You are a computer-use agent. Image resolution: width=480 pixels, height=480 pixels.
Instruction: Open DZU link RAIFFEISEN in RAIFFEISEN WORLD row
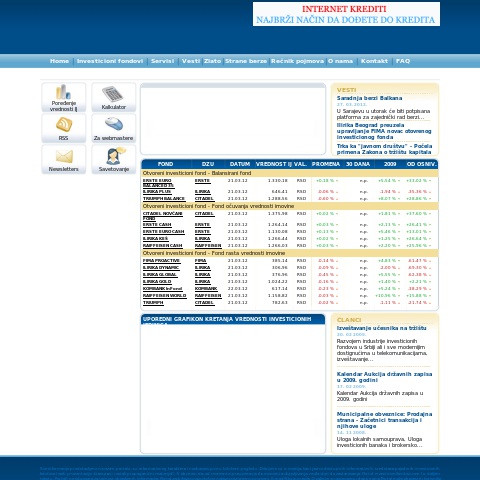(x=208, y=296)
